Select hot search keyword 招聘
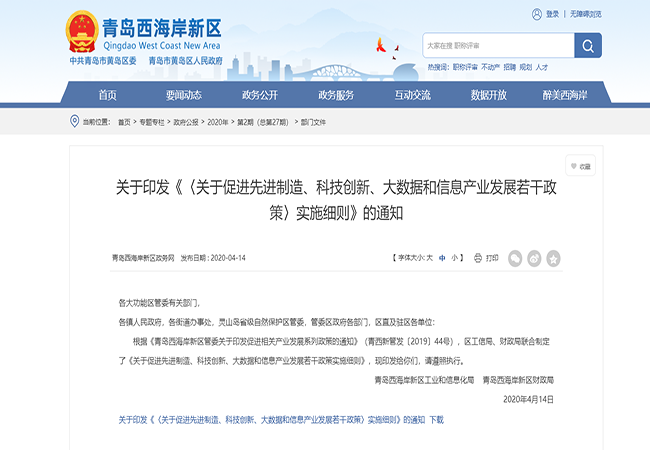Screen dimensions: 650x450 (x=509, y=67)
